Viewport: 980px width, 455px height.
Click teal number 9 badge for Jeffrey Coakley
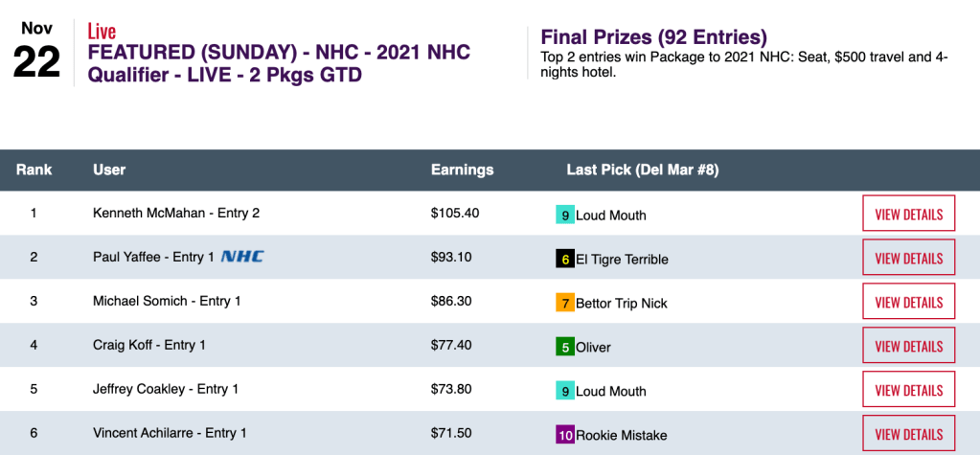click(x=564, y=391)
